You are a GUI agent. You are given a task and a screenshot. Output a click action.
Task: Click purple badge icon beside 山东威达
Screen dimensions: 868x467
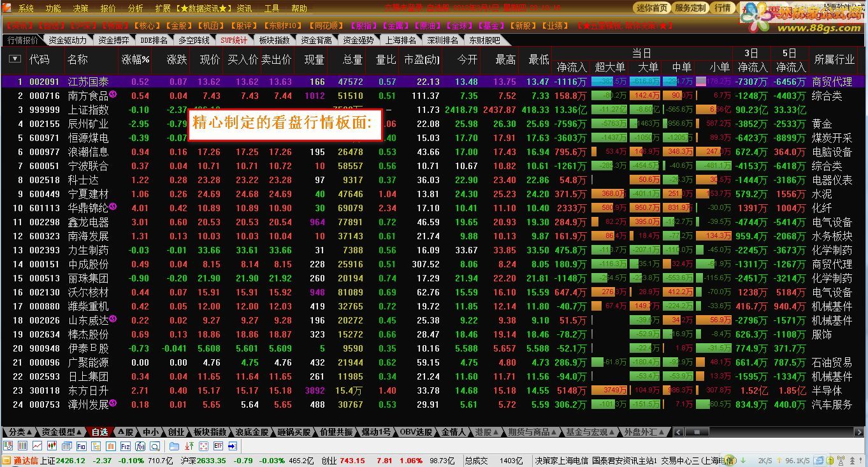113,319
